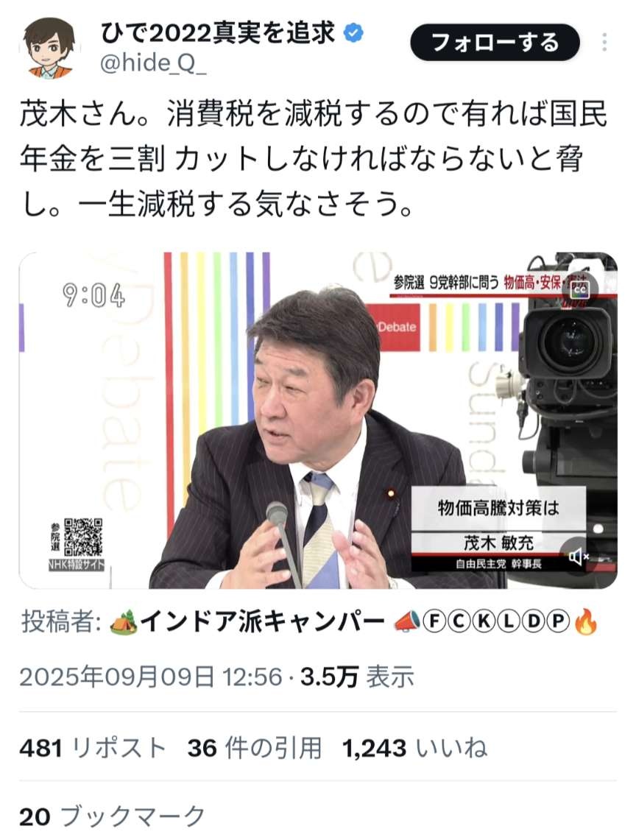This screenshot has height=840, width=636.
Task: Play the embedded NHK debate video
Action: pos(318,420)
